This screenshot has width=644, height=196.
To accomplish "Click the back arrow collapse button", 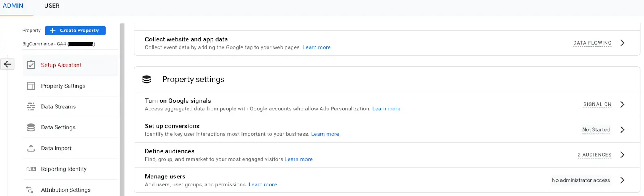I will point(7,64).
